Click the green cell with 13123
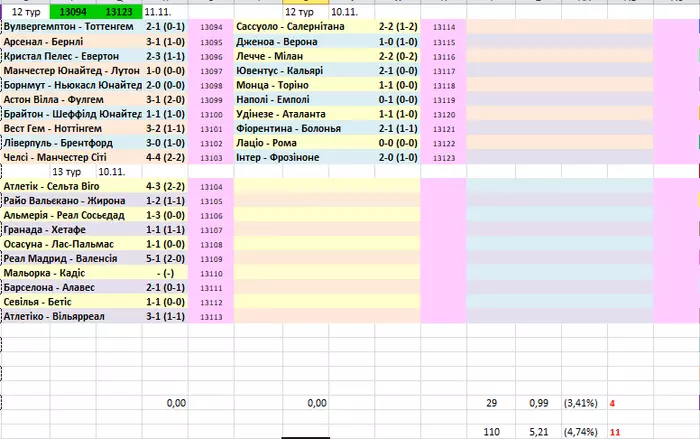Viewport: 700px width, 439px height. pos(119,12)
